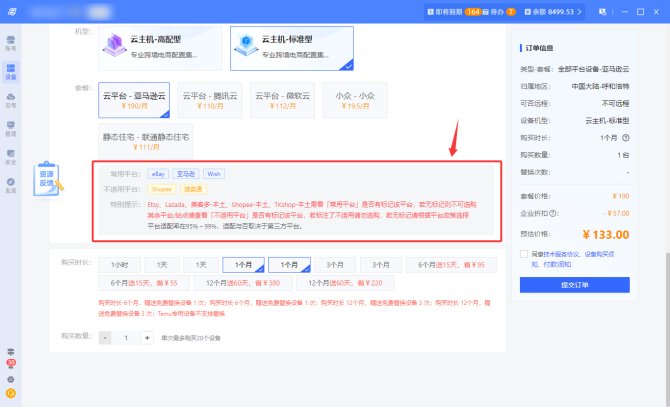Open the 发现 discover sidebar icon
Screen dimensions: 670x408
11,185
